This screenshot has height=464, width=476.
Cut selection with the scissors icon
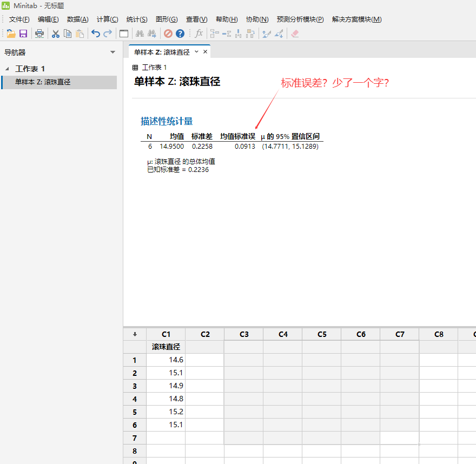point(56,34)
